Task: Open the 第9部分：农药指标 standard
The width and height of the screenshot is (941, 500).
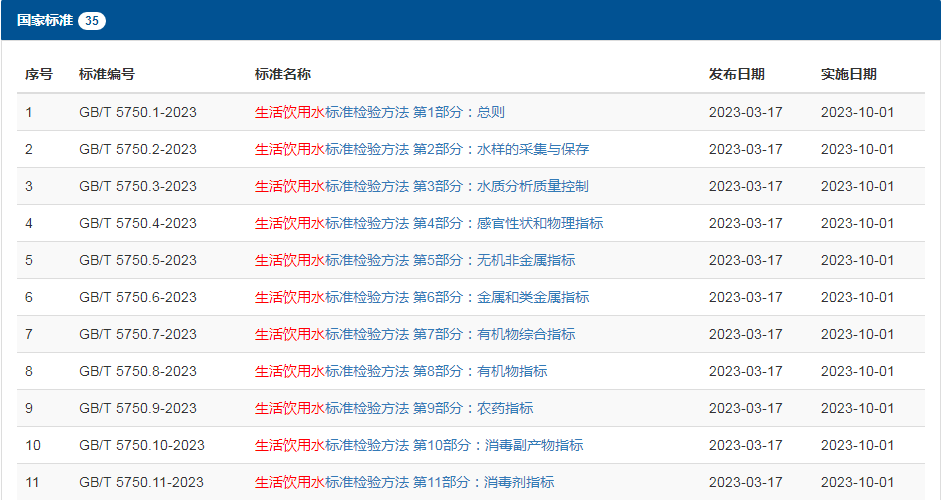Action: click(x=394, y=408)
